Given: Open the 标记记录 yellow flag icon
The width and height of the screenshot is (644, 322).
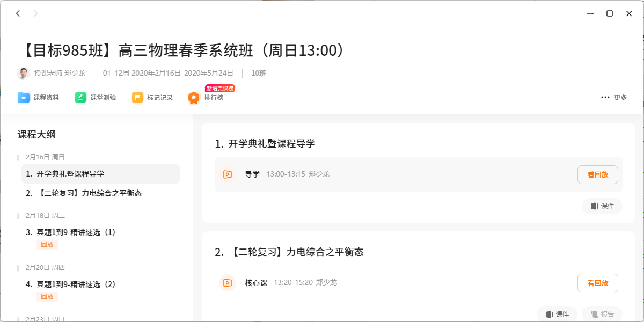Looking at the screenshot, I should coord(138,97).
